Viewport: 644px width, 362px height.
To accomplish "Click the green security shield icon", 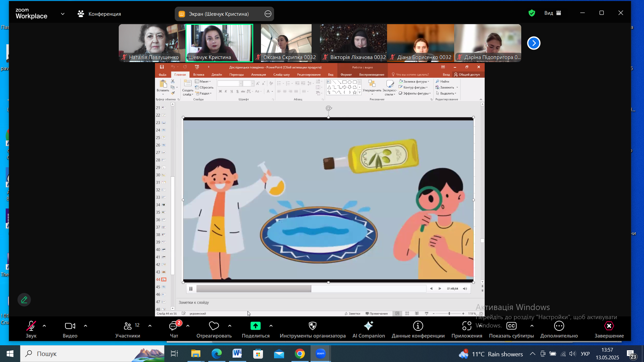I will coord(532,13).
